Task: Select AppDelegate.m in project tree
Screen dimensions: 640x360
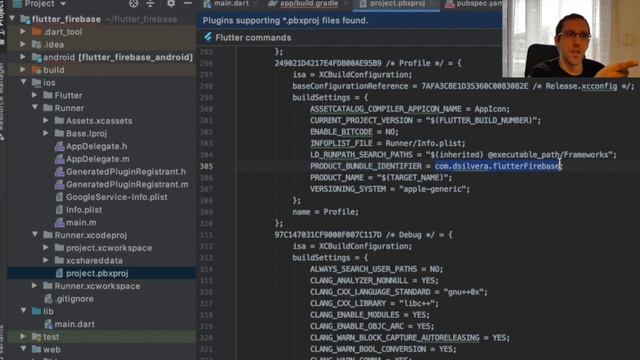Action: click(x=98, y=159)
